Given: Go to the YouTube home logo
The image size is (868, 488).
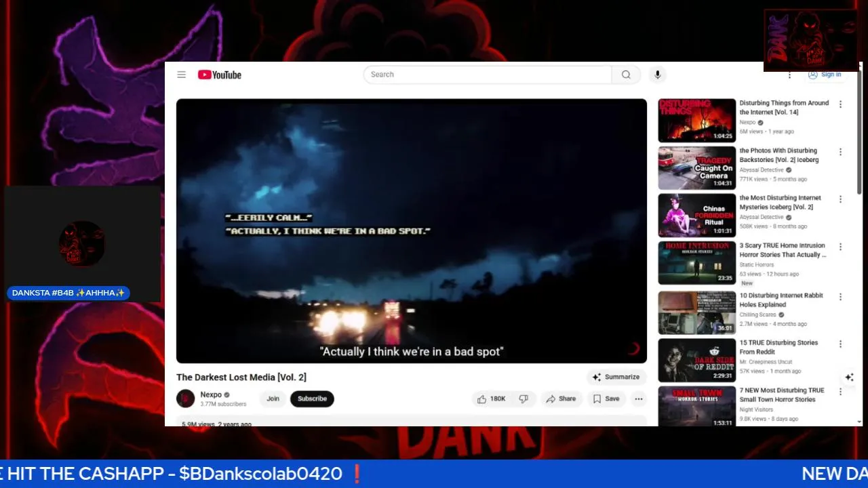Looking at the screenshot, I should 220,75.
